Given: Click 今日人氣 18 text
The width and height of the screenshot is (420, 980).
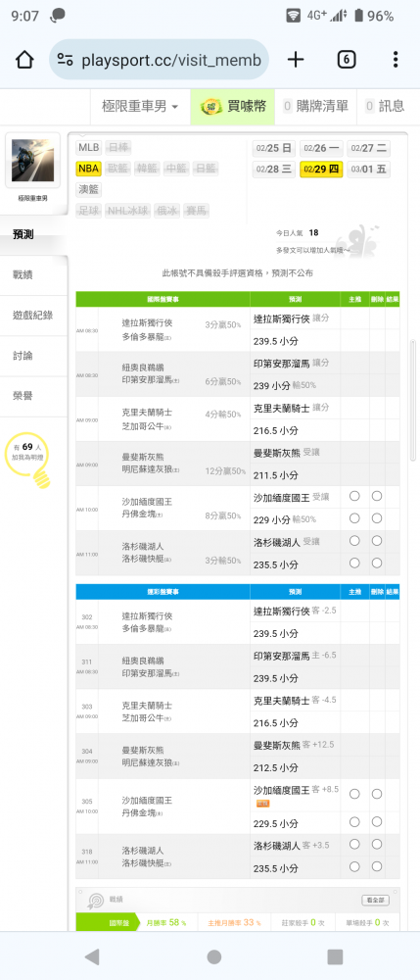Looking at the screenshot, I should pos(297,232).
